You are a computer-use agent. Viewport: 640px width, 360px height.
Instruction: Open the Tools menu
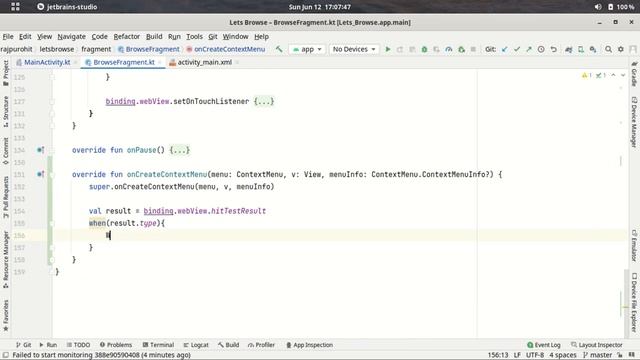(194, 36)
